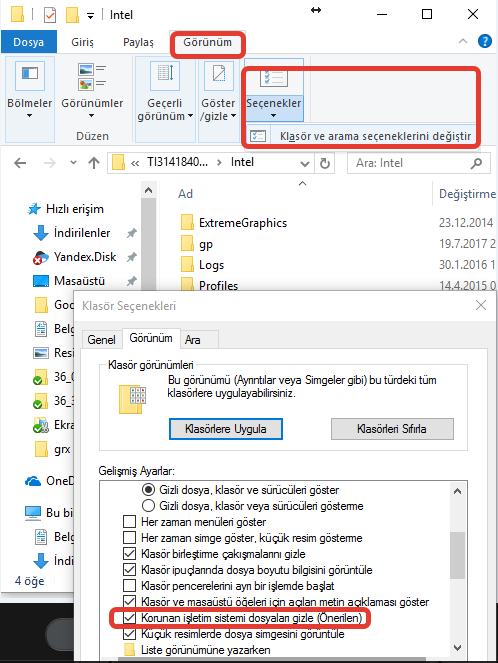498x663 pixels.
Task: Enable Her zaman menüleri göster checkbox
Action: click(129, 522)
